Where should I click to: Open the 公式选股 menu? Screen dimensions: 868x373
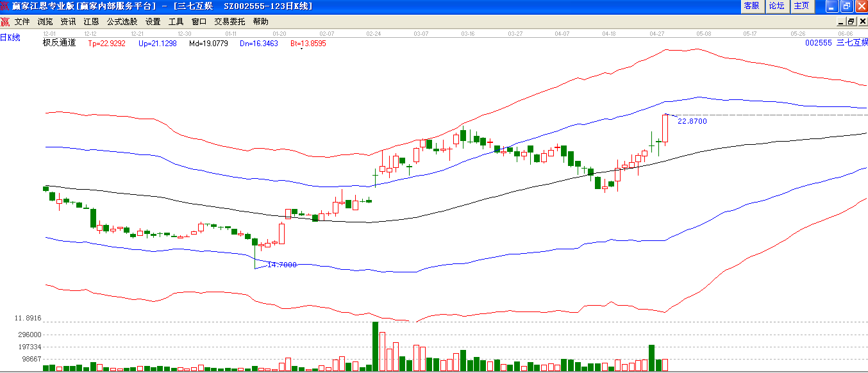122,21
